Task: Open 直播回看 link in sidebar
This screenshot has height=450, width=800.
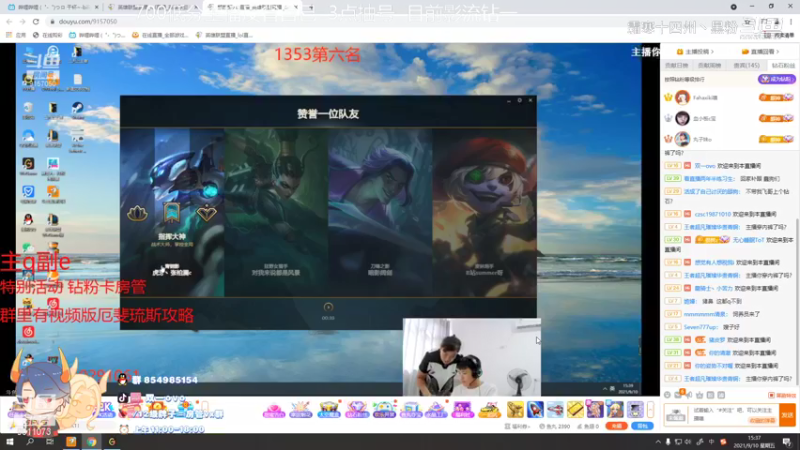Action: pos(760,52)
